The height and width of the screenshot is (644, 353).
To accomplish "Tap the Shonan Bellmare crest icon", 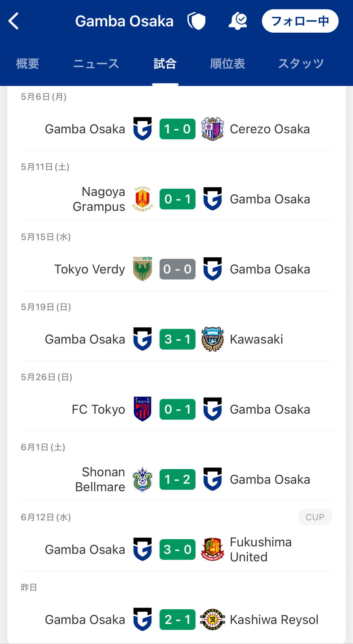I will 143,479.
